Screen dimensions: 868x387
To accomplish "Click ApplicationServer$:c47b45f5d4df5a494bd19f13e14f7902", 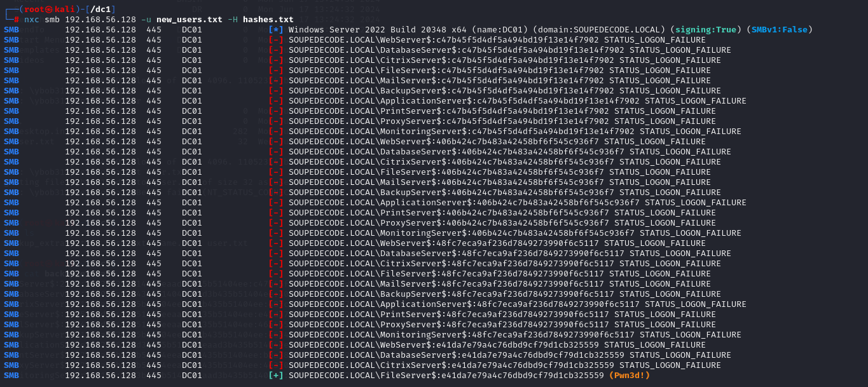I will [510, 101].
